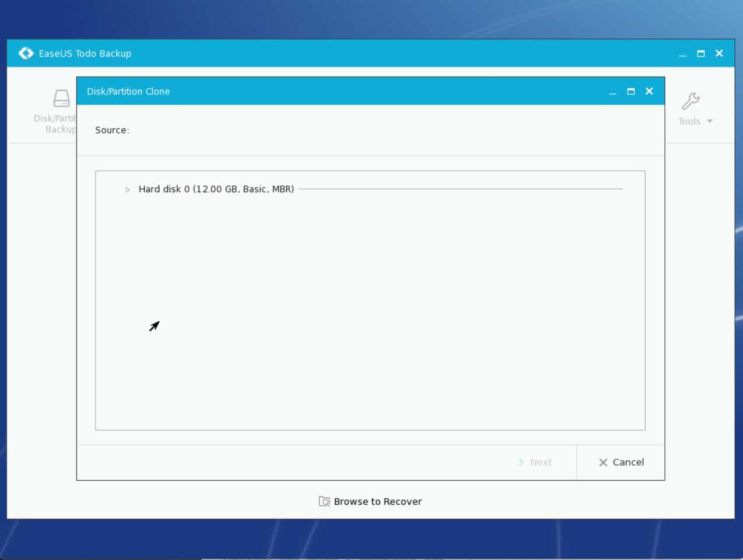The width and height of the screenshot is (743, 560).
Task: Click the Source label in the dialog
Action: pyautogui.click(x=111, y=130)
